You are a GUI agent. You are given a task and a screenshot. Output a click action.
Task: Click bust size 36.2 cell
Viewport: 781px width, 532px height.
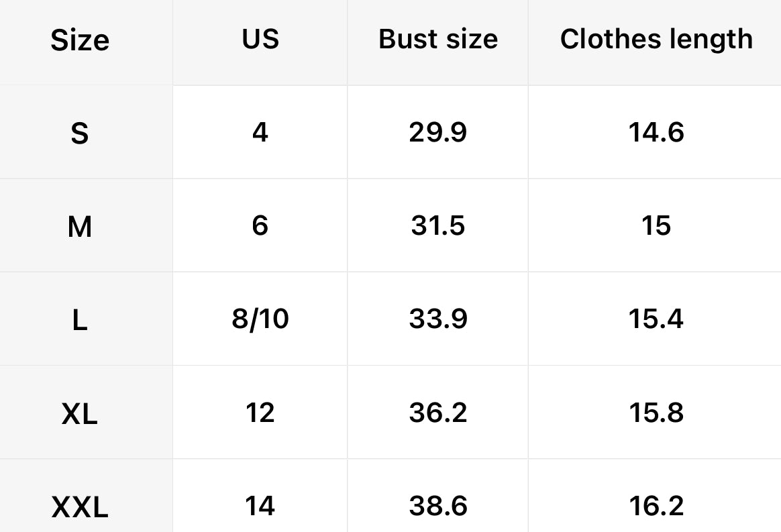(x=438, y=413)
